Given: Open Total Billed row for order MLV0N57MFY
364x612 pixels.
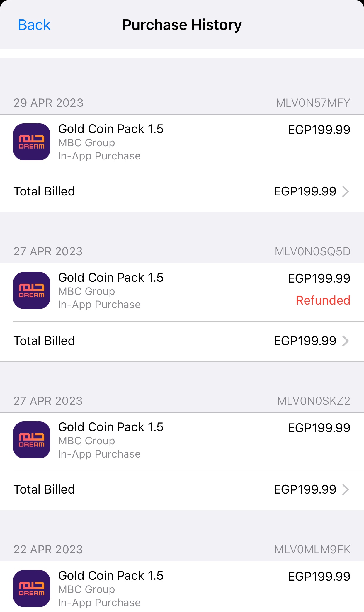Looking at the screenshot, I should (182, 192).
